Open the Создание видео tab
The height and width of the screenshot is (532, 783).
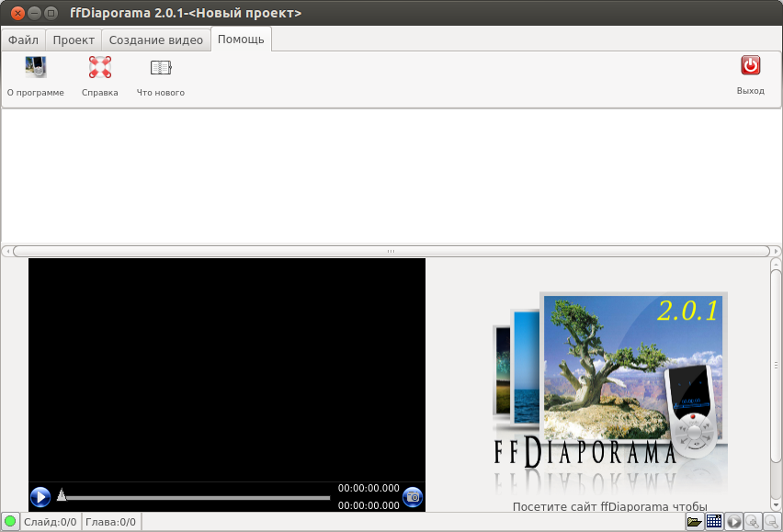coord(156,40)
